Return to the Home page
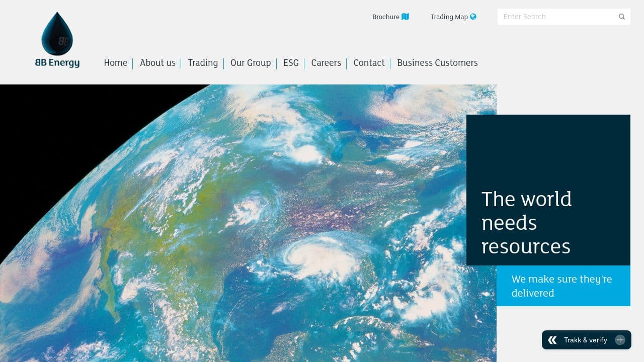Viewport: 644px width, 362px height. click(116, 63)
